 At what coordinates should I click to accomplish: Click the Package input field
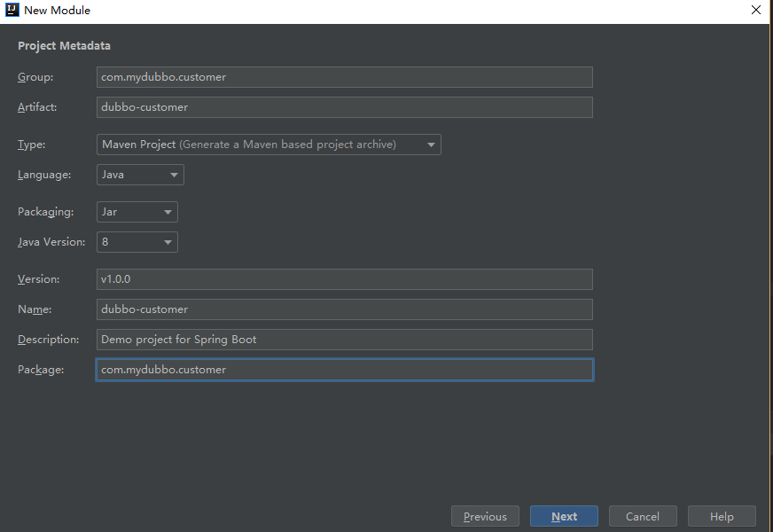click(x=345, y=370)
